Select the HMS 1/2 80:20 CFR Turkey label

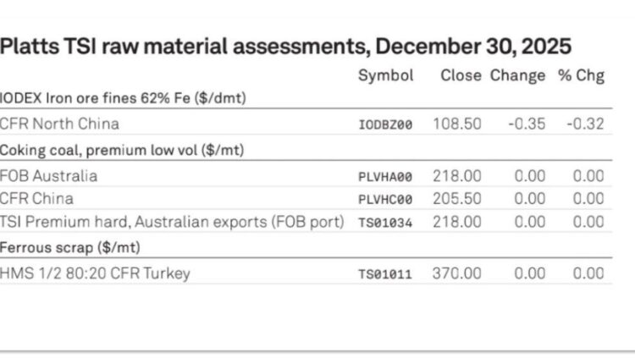tap(95, 273)
